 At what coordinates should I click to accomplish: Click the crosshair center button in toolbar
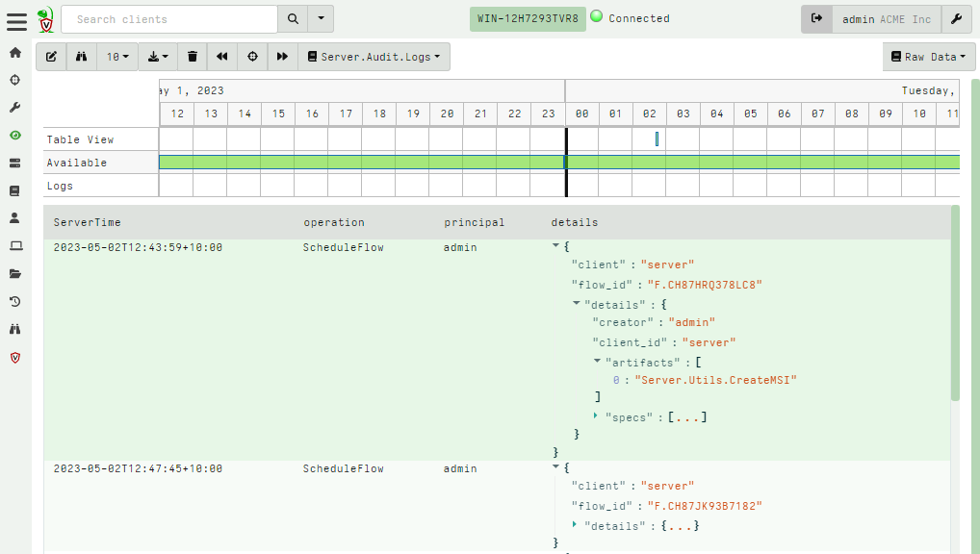(252, 57)
